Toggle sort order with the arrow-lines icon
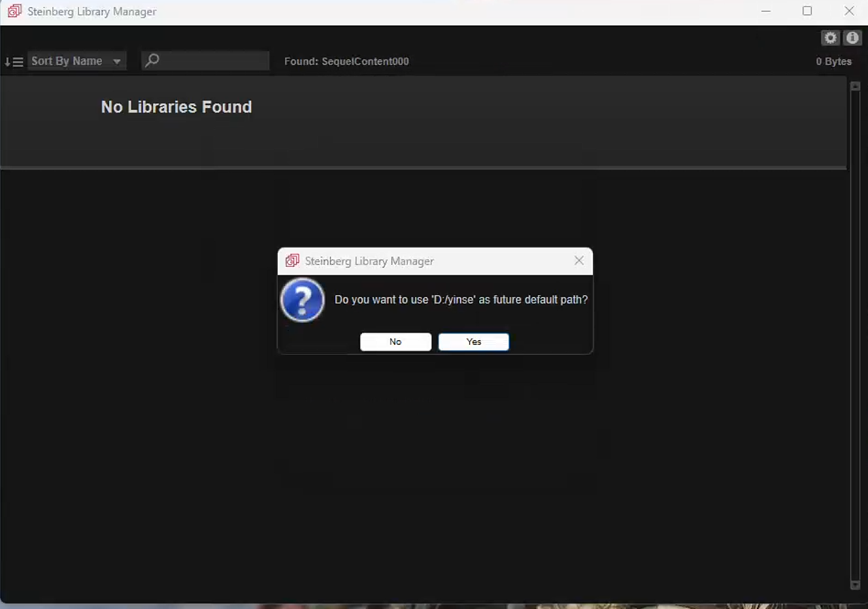Image resolution: width=868 pixels, height=609 pixels. click(x=14, y=61)
